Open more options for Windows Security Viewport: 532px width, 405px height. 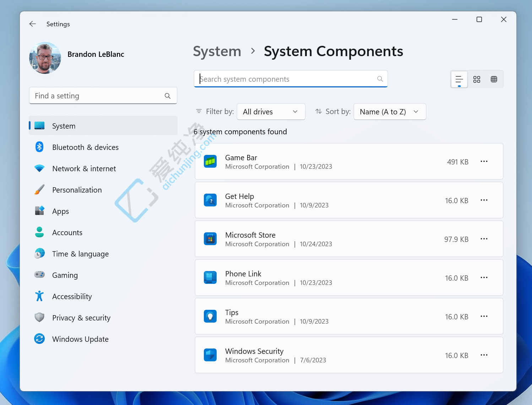484,355
